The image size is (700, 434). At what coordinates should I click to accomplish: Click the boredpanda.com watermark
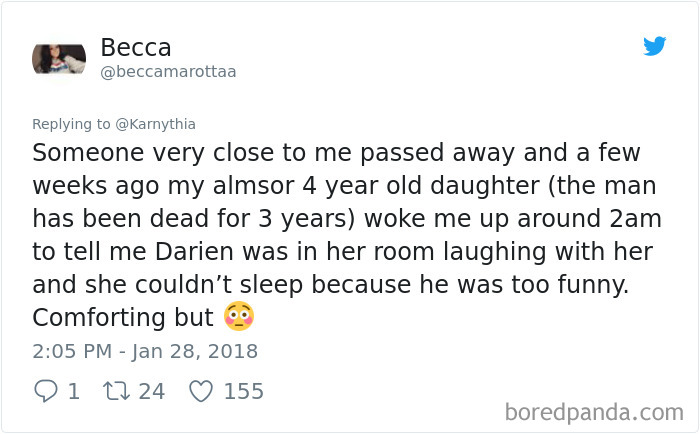coord(594,412)
